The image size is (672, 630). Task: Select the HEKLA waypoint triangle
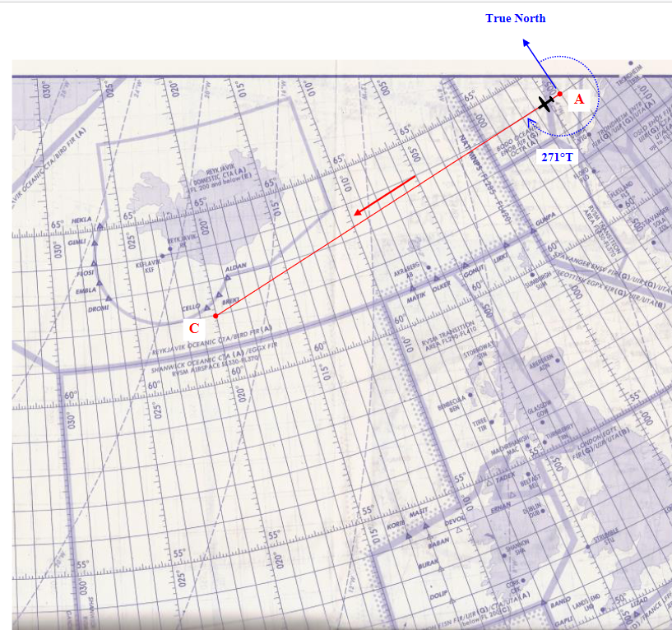pyautogui.click(x=100, y=226)
